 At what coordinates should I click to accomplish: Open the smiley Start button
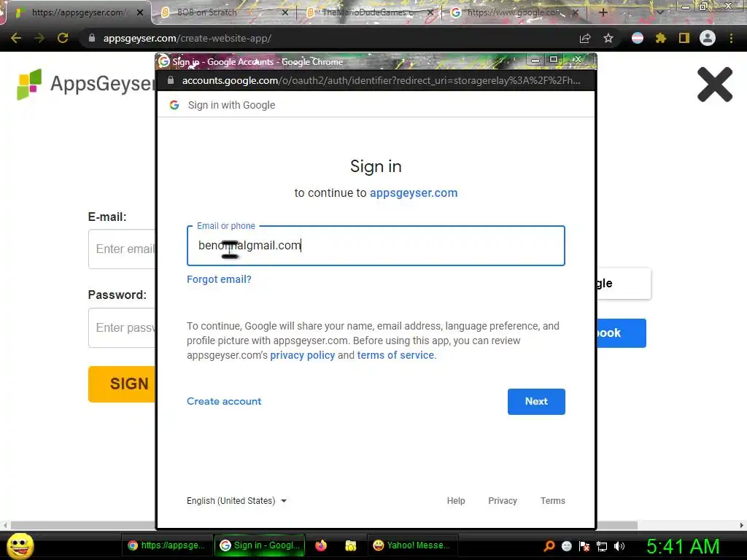coord(20,545)
